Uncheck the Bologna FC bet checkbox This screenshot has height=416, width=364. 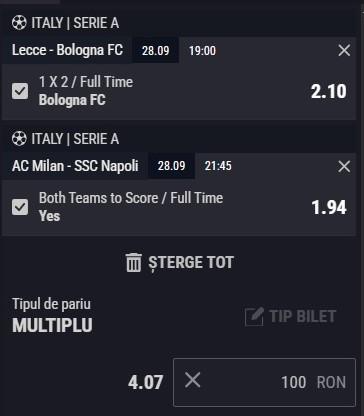pyautogui.click(x=20, y=91)
